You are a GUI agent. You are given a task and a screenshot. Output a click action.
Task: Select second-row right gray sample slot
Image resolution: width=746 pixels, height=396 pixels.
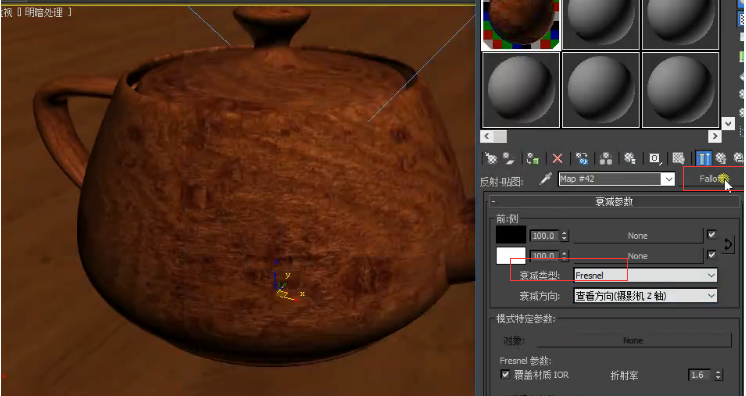click(x=681, y=90)
